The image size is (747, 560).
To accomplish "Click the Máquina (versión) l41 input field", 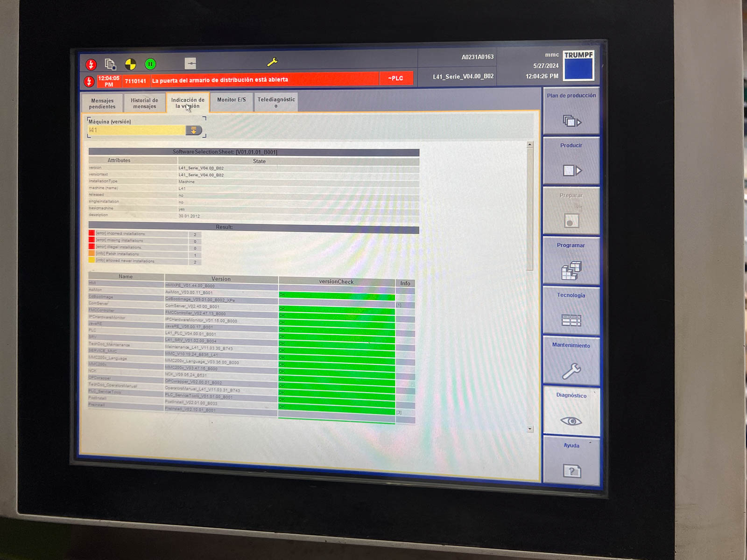I will pyautogui.click(x=136, y=130).
